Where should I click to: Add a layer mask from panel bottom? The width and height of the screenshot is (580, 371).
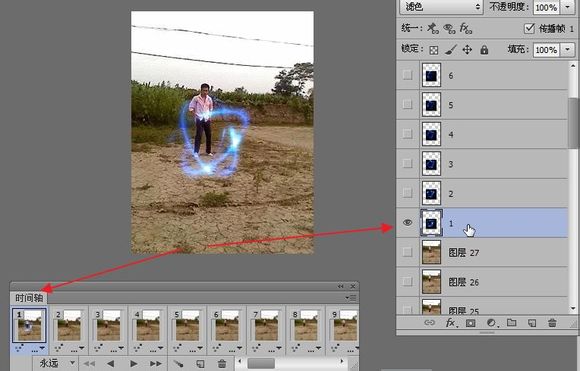[471, 323]
